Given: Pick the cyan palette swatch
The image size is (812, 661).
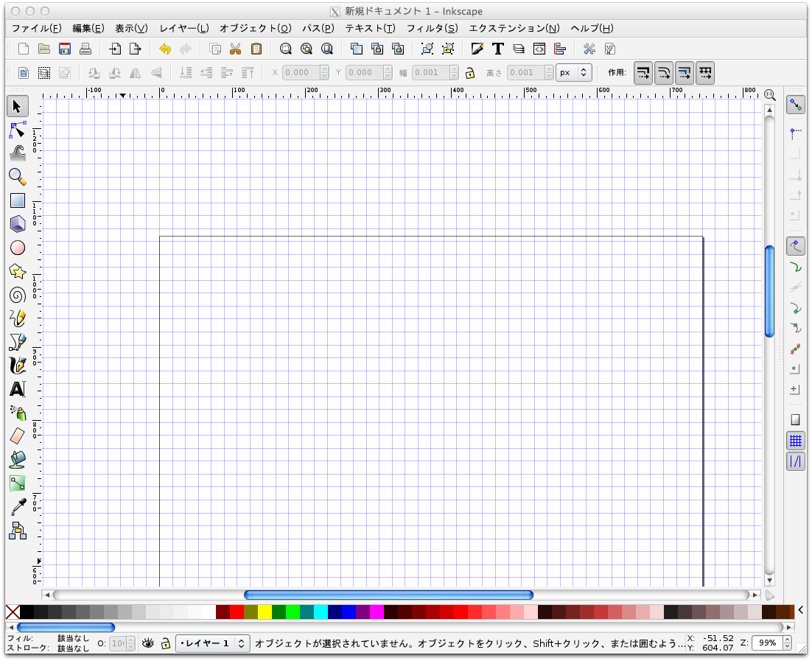Looking at the screenshot, I should pyautogui.click(x=321, y=612).
